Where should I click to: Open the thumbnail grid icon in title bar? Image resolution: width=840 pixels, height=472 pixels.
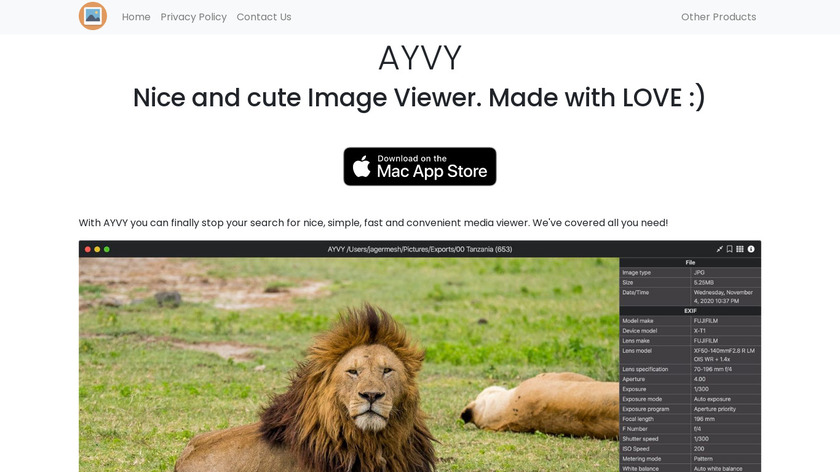(740, 249)
